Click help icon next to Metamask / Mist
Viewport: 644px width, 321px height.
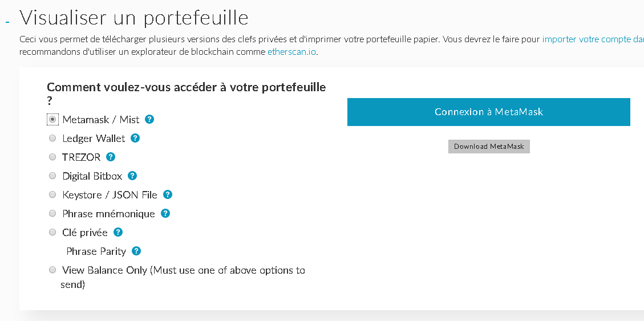(x=149, y=119)
